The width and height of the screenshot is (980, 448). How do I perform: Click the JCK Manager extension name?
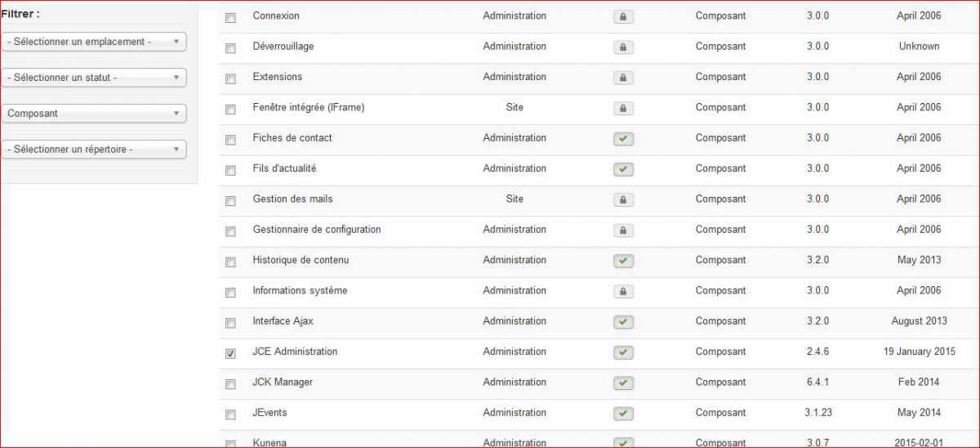point(283,382)
